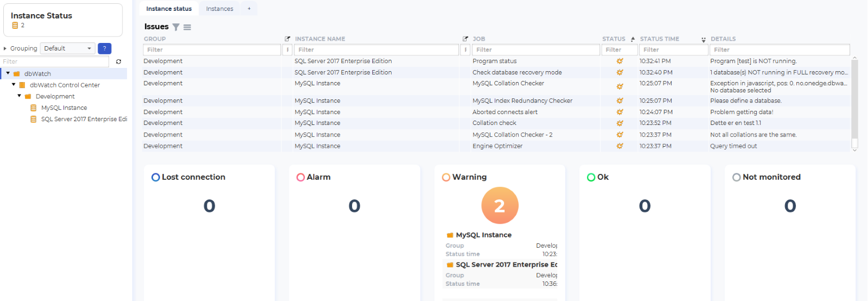
Task: Click the STATUS TIME column Filter field
Action: (674, 50)
